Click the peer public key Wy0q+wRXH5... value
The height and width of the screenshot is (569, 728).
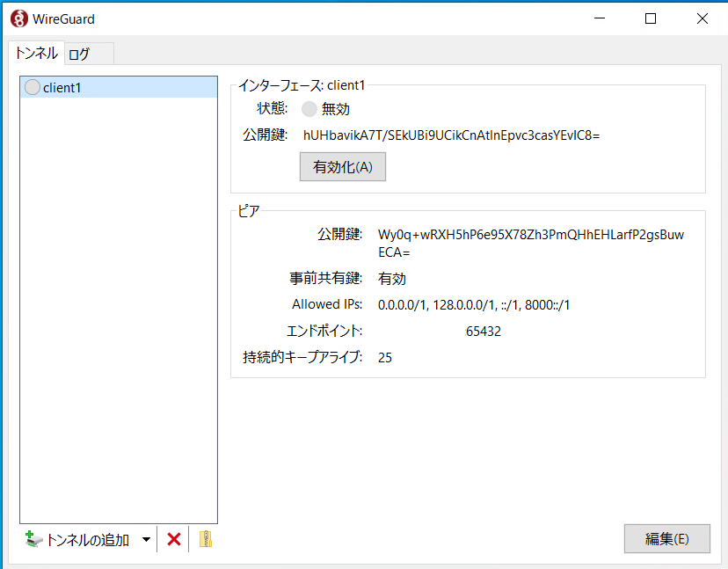pyautogui.click(x=531, y=243)
